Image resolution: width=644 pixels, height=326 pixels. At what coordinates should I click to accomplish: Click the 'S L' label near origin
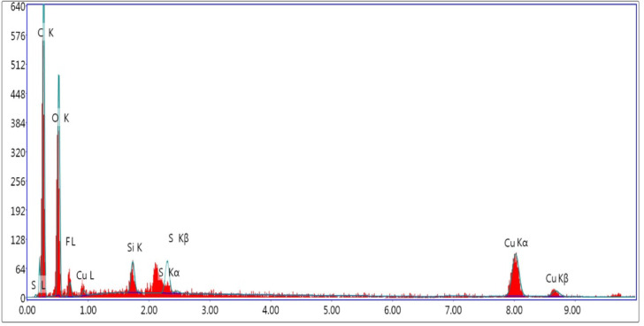click(38, 285)
